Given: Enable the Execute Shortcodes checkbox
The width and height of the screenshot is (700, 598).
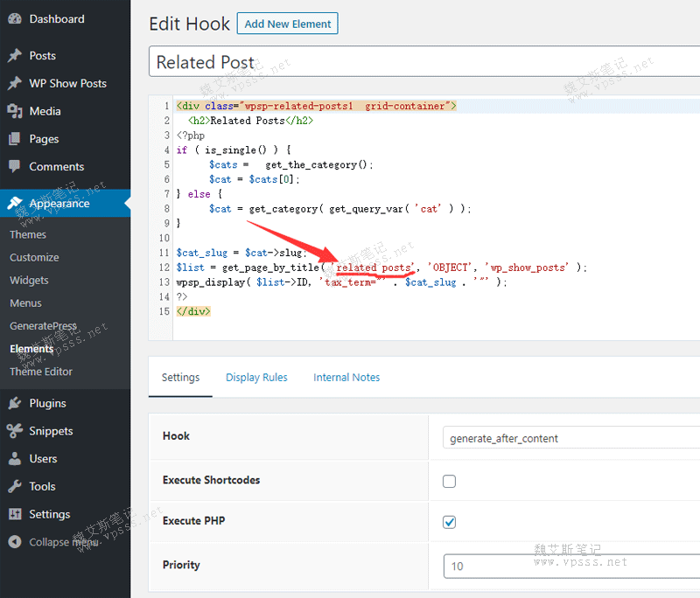Looking at the screenshot, I should (x=449, y=481).
